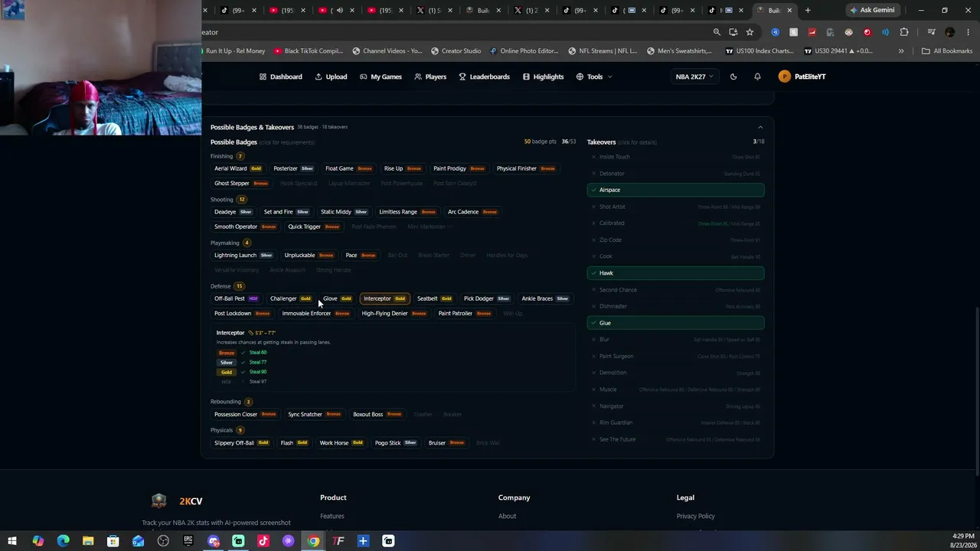Toggle the Glue takeover
This screenshot has width=980, height=551.
[675, 323]
